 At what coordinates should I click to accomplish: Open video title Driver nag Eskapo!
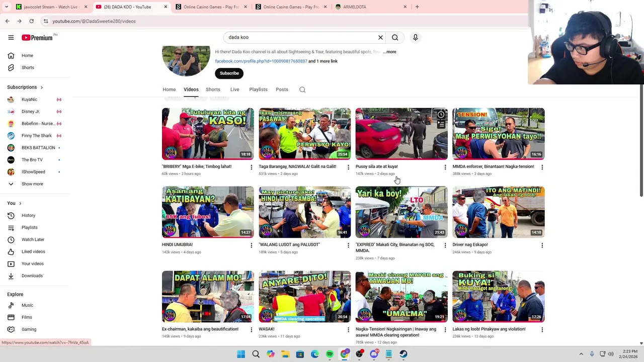470,245
